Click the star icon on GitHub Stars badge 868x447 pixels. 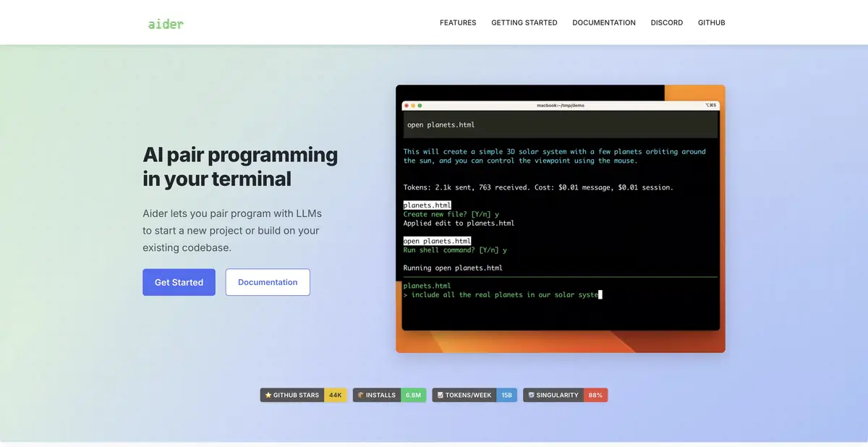tap(268, 395)
